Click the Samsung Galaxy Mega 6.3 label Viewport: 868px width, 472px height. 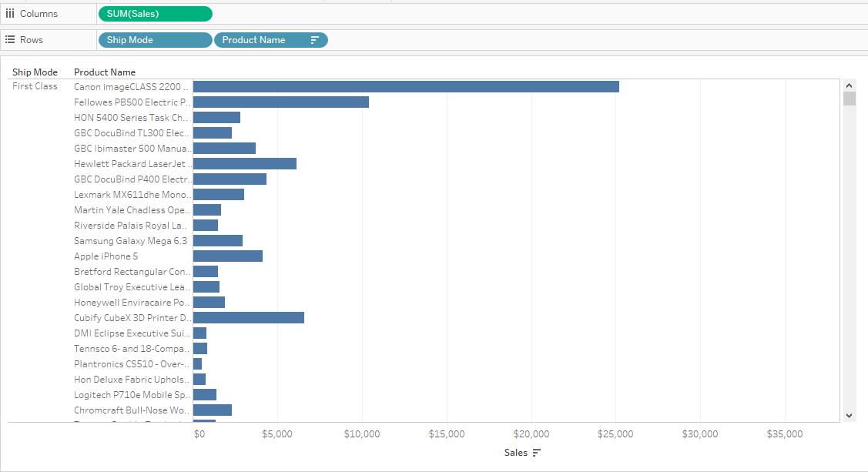click(x=130, y=241)
